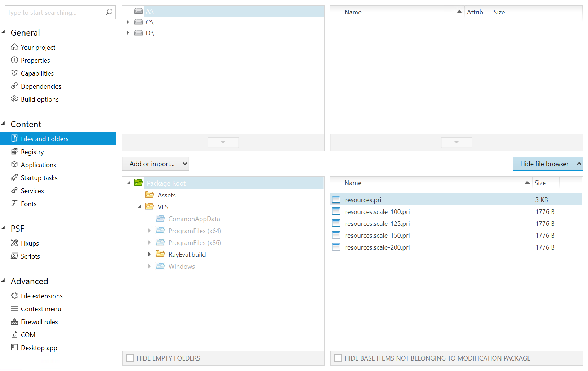
Task: Open Build options settings
Action: (39, 99)
